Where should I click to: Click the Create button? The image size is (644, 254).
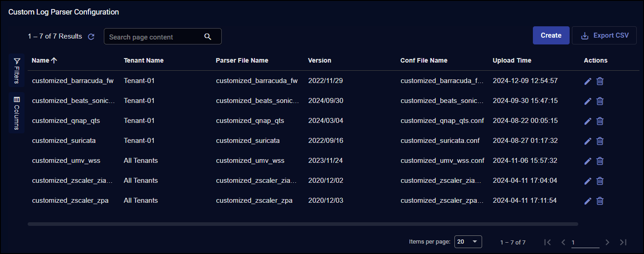tap(551, 35)
